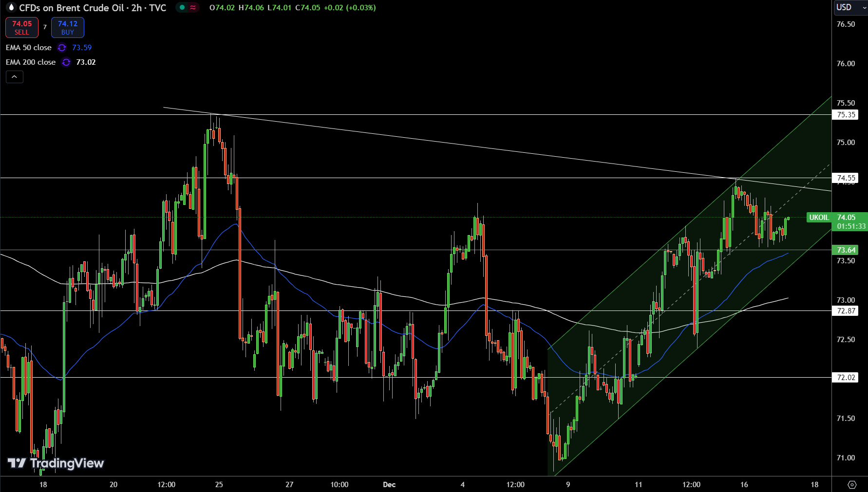Click the 71.00 level on price scale
The width and height of the screenshot is (868, 492).
(x=846, y=458)
